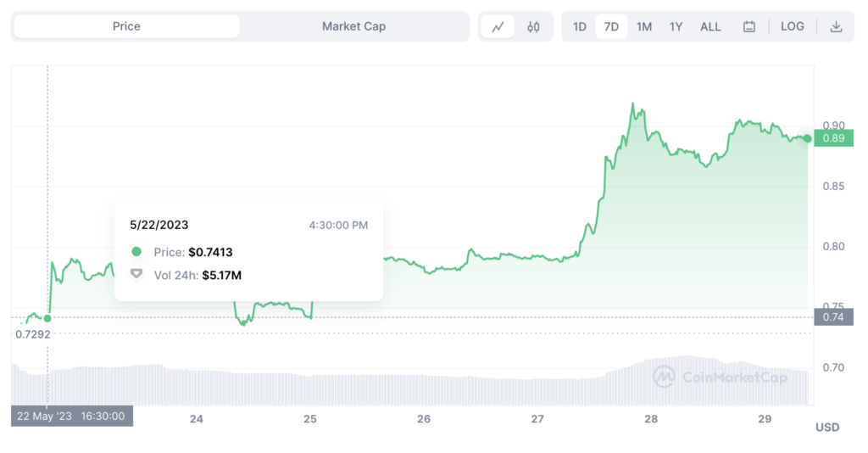Click the 22 May '23 16:30:00 time label
Viewport: 868px width, 453px height.
(x=72, y=416)
